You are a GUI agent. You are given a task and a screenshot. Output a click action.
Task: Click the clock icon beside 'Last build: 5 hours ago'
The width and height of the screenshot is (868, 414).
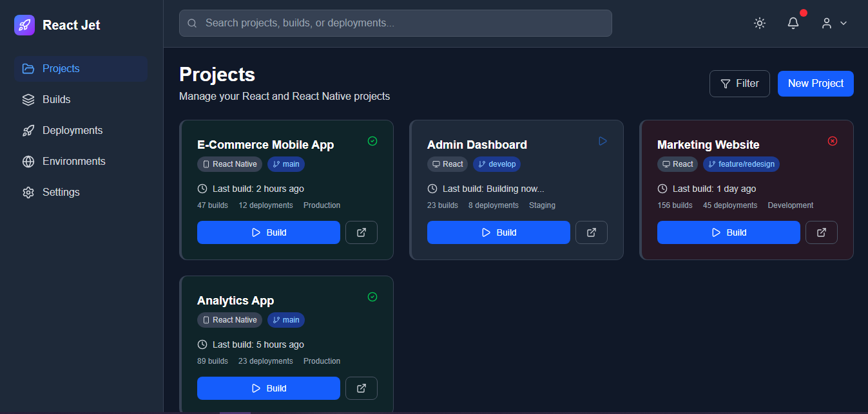pyautogui.click(x=202, y=344)
